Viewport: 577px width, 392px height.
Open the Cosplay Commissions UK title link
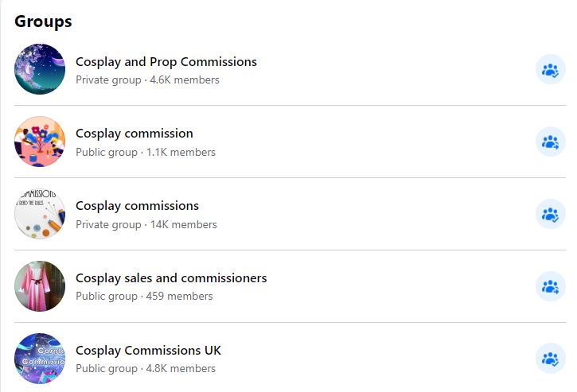pos(148,351)
